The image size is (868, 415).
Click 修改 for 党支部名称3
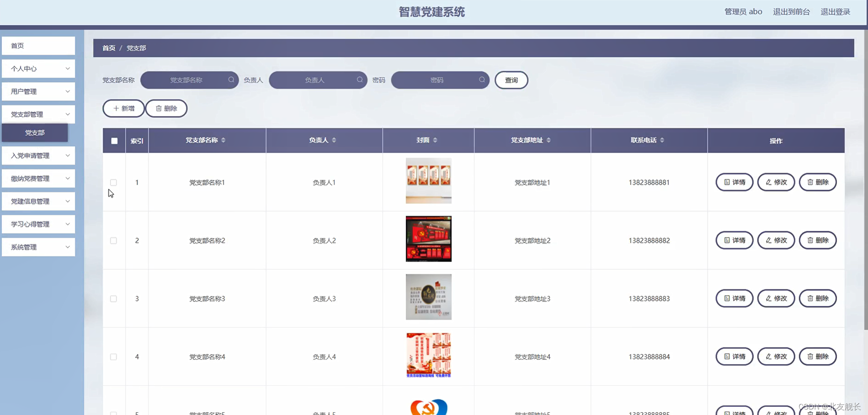coord(776,298)
